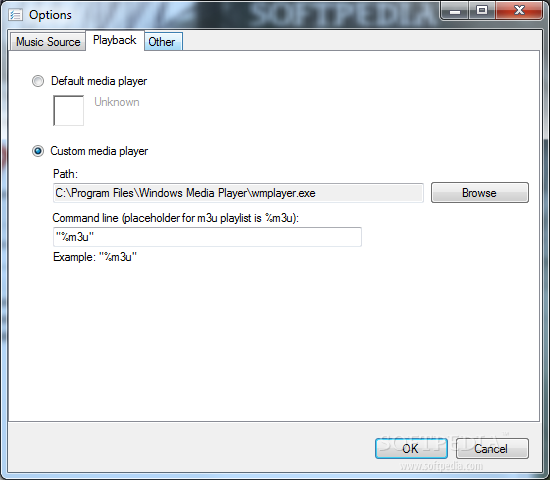Click the 'Path:' label
Image resolution: width=550 pixels, height=480 pixels.
[66, 174]
